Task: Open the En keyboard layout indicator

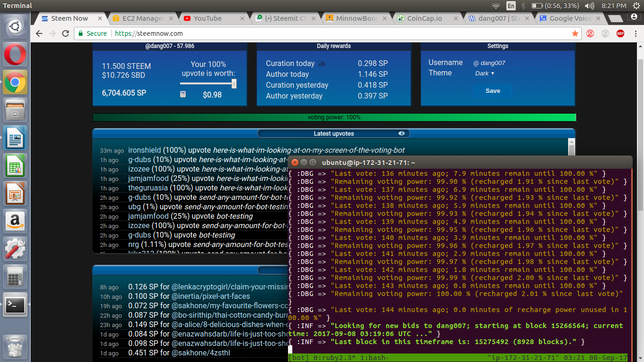Action: 511,6
